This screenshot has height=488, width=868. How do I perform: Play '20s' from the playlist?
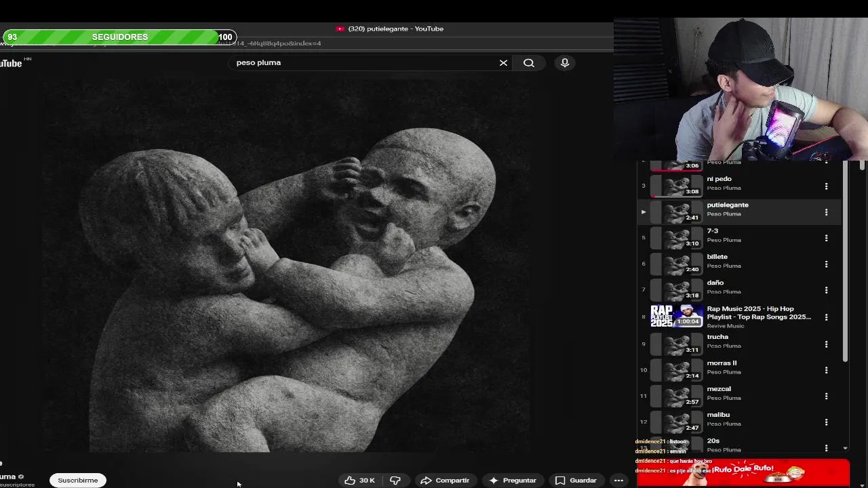(677, 446)
